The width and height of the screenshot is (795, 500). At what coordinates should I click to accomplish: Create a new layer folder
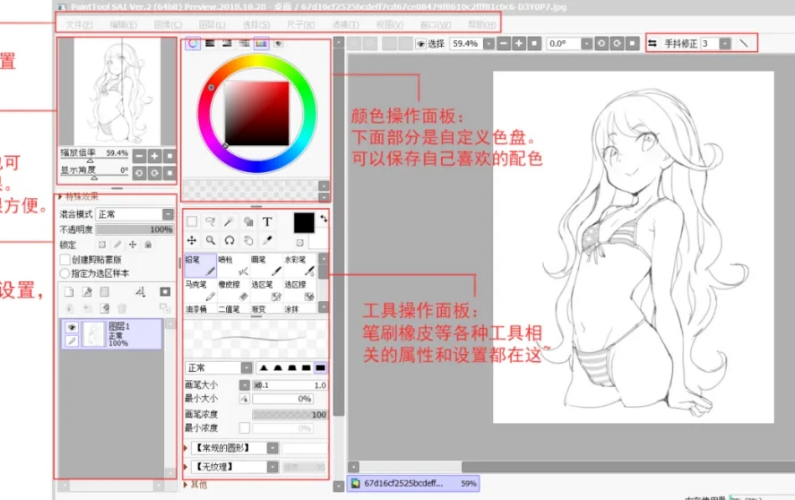[104, 292]
